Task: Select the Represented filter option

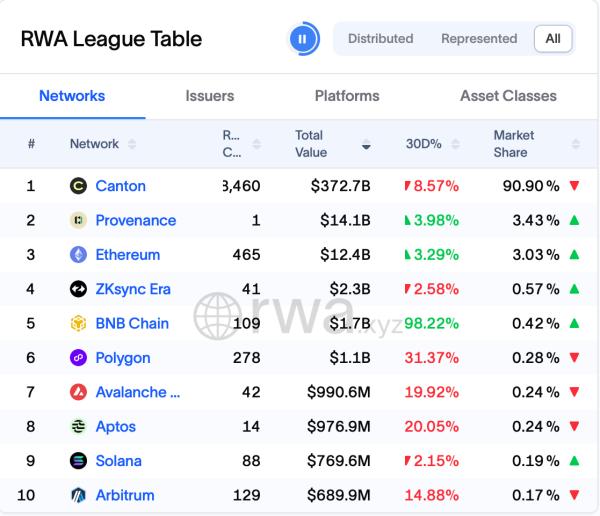Action: [x=479, y=39]
